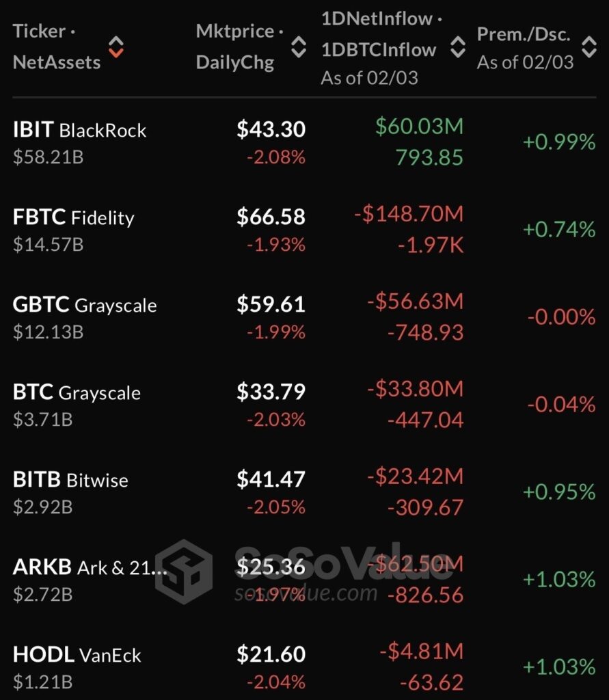Sort by Prem./Dsc. column arrows
609x700 pixels.
pyautogui.click(x=588, y=46)
